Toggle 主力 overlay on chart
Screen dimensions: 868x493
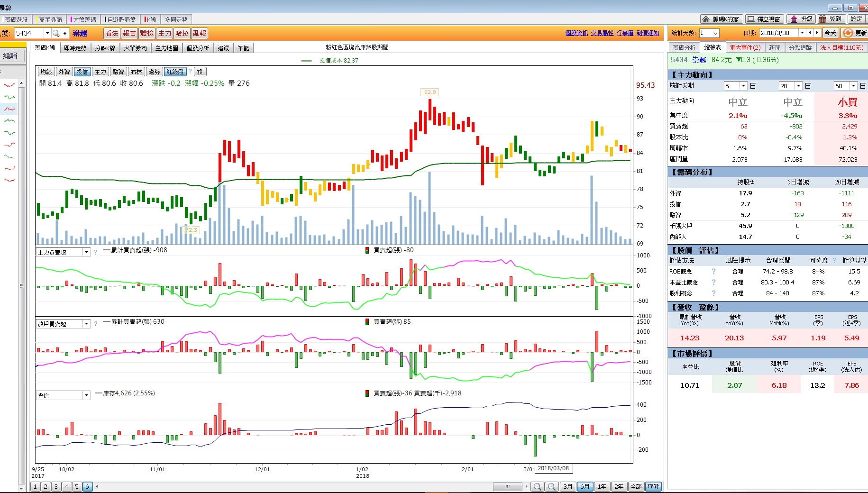(x=100, y=72)
